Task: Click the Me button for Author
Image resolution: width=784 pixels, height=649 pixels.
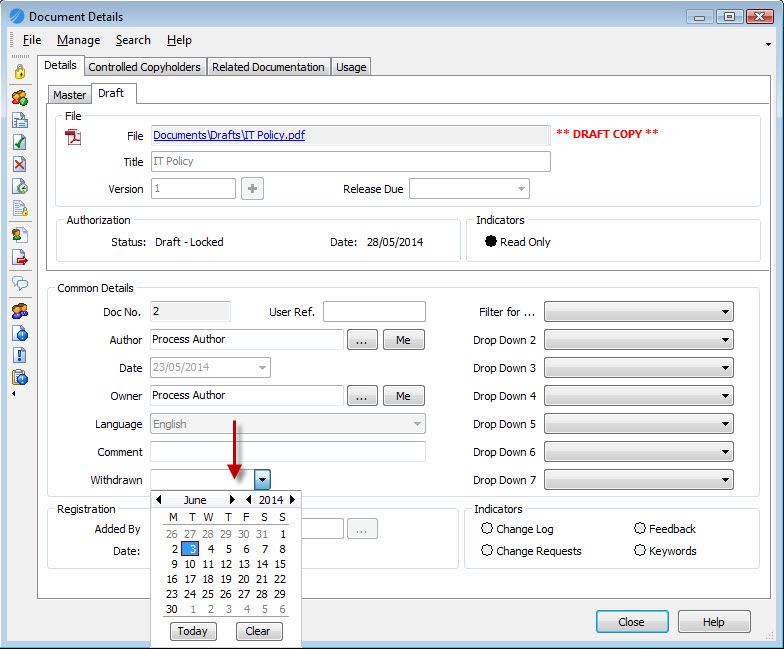Action: coord(404,340)
